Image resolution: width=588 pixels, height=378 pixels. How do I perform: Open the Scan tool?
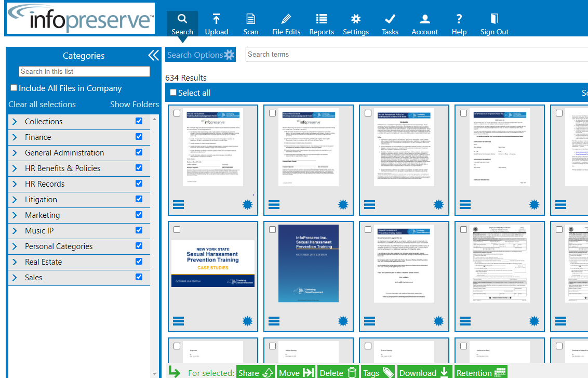tap(251, 22)
